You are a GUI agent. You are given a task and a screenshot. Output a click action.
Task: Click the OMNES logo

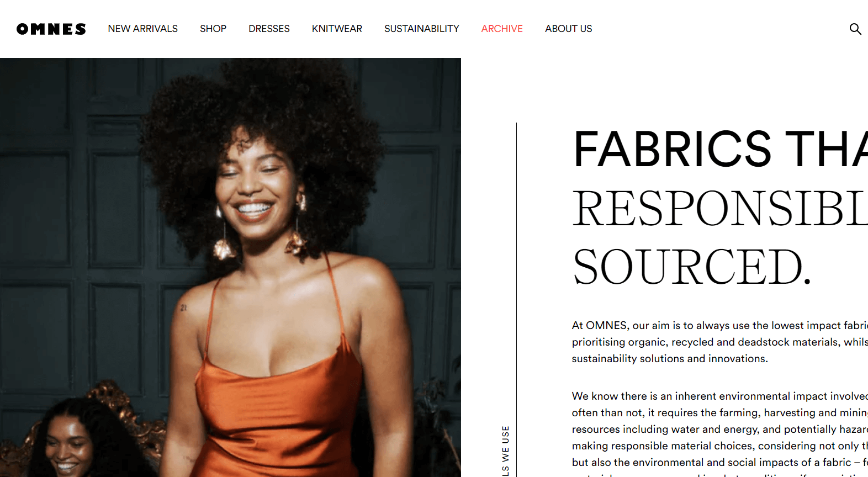(51, 29)
